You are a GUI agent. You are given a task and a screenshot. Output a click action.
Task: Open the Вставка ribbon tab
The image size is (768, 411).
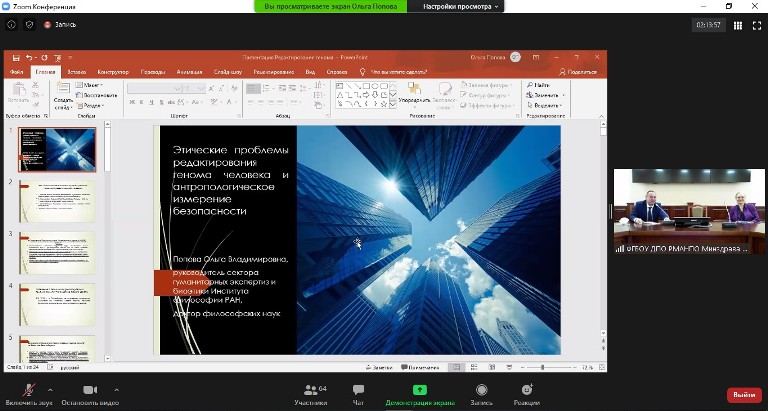[76, 72]
